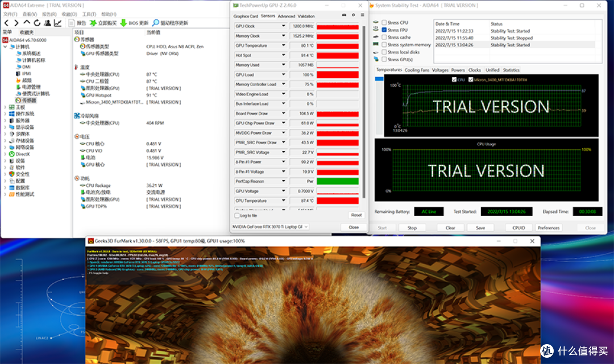Screen dimensions: 614x364
Task: Enable Stress GPU(s) checkbox
Action: point(384,60)
